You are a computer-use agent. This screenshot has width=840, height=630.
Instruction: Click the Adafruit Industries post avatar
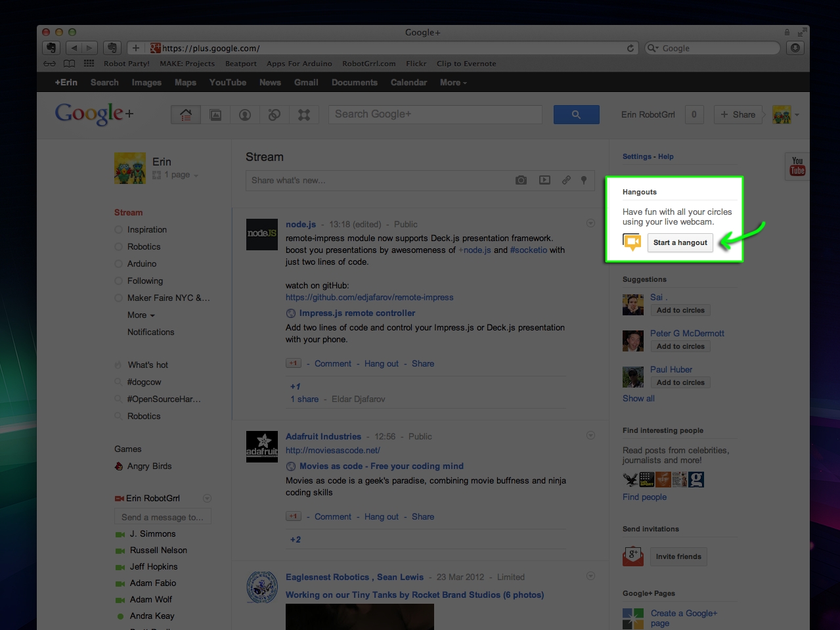tap(262, 447)
